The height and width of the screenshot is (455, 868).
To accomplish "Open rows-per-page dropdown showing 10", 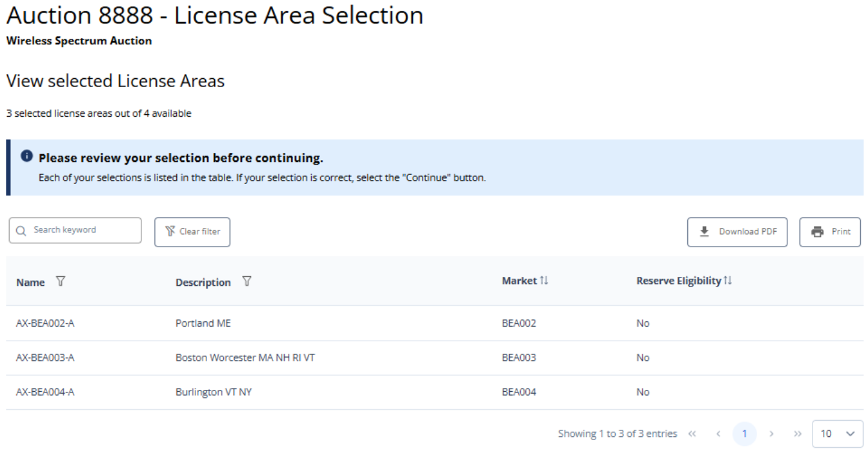I will pyautogui.click(x=837, y=434).
